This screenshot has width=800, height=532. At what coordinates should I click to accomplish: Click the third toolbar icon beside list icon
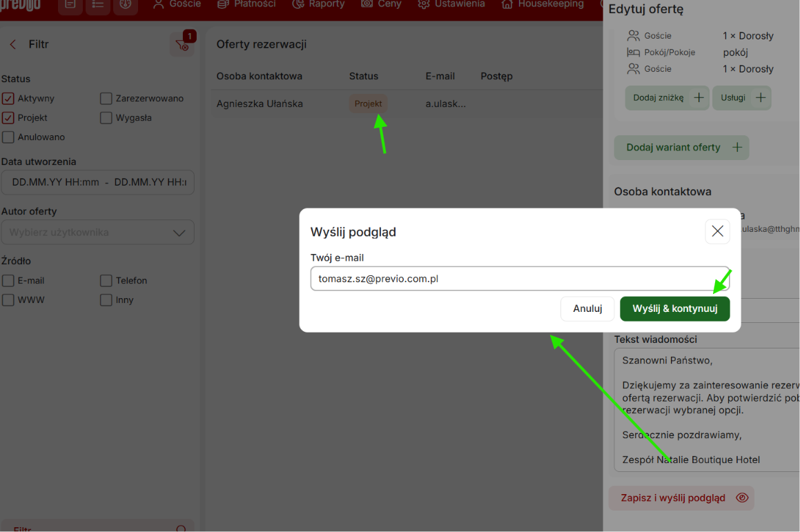coord(126,5)
